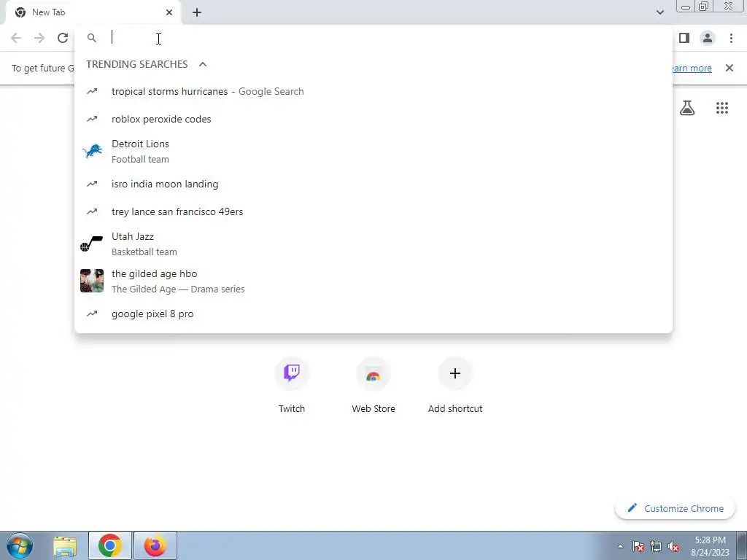This screenshot has width=747, height=560.
Task: Open the Google apps grid icon
Action: click(721, 108)
